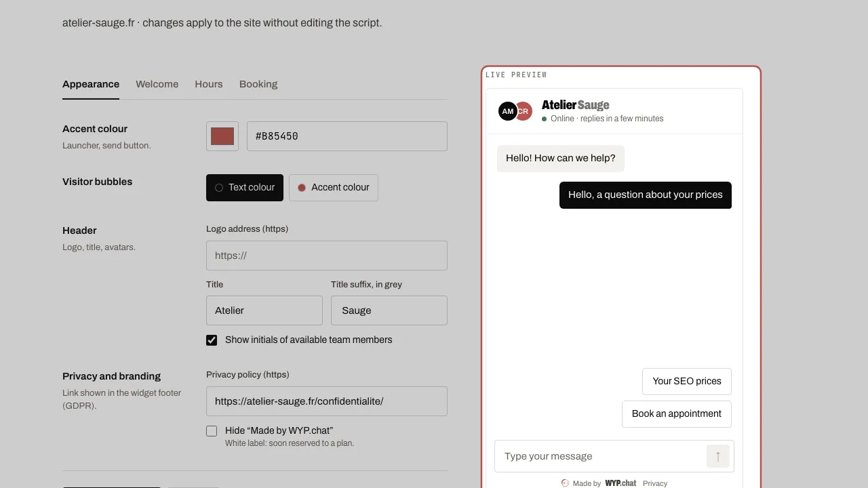Select Accent colour for visitor bubbles
This screenshot has height=488, width=868.
click(334, 188)
